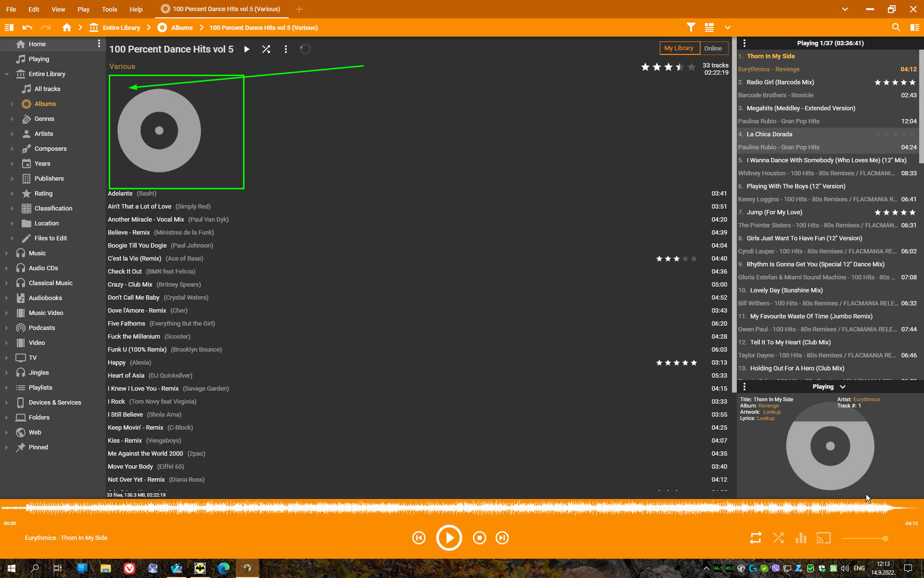Viewport: 924px width, 578px height.
Task: Play the 100 Percent Dance Hits album
Action: 247,49
